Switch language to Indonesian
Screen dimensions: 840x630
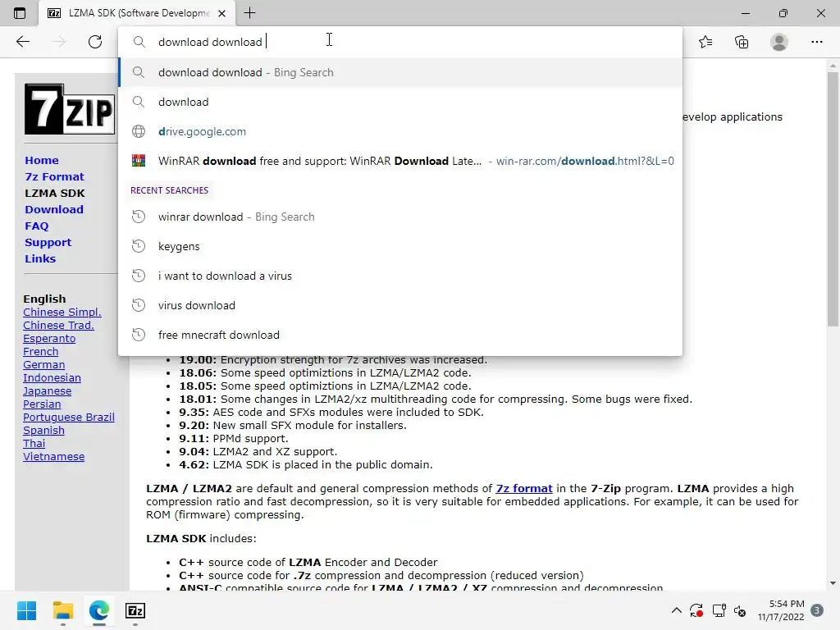coord(52,377)
